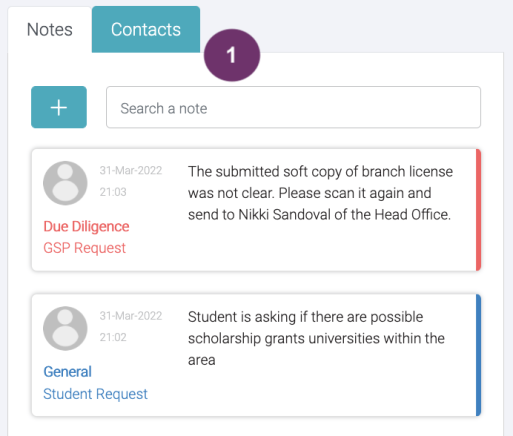Select the Due Diligence category label
This screenshot has width=513, height=436.
(86, 227)
